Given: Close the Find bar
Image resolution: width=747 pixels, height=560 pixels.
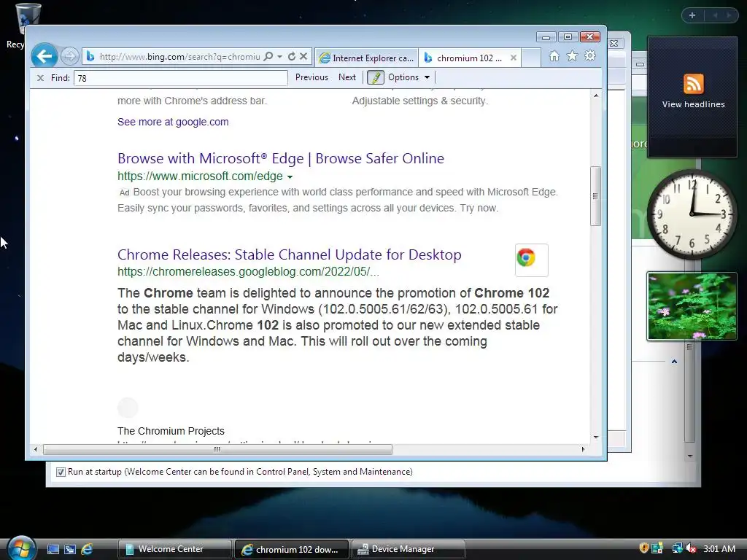Looking at the screenshot, I should (41, 77).
